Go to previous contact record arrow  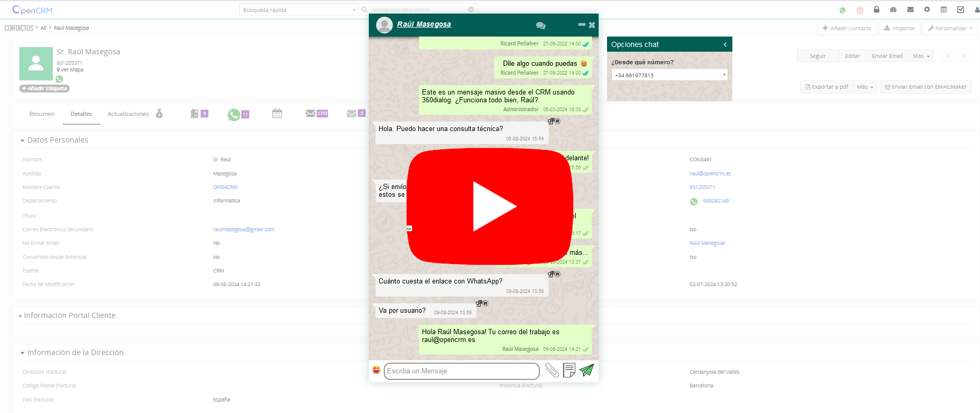click(949, 56)
